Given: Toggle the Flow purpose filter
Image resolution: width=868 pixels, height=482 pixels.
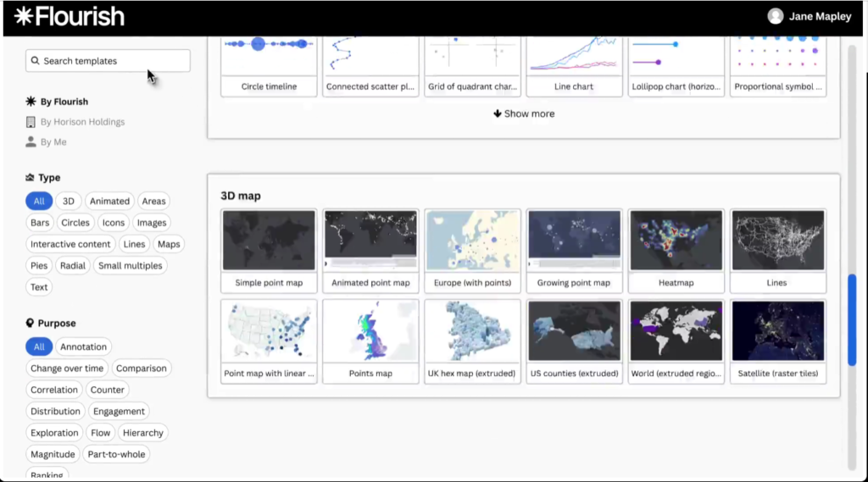Looking at the screenshot, I should tap(101, 433).
